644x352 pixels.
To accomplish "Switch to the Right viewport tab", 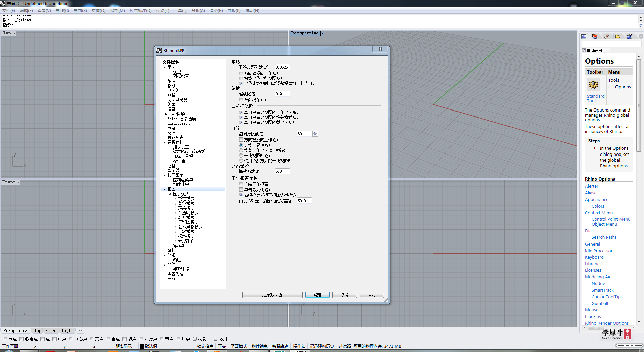I will pyautogui.click(x=67, y=331).
